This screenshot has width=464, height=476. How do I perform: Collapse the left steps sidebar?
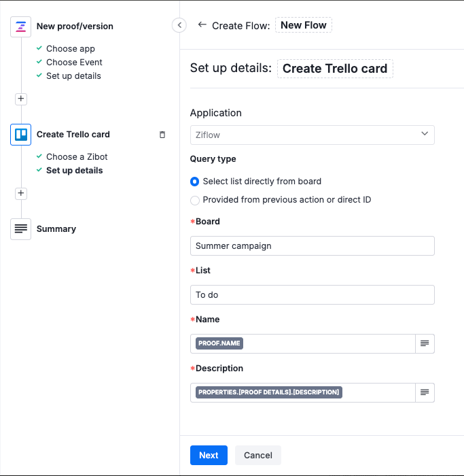pyautogui.click(x=179, y=25)
